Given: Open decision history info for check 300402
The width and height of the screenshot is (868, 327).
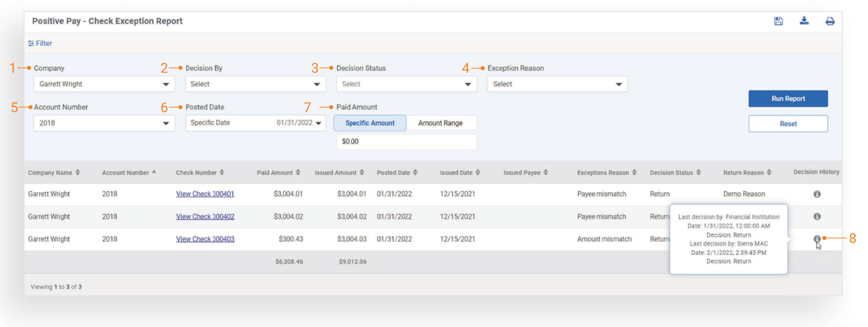Looking at the screenshot, I should coord(817,217).
